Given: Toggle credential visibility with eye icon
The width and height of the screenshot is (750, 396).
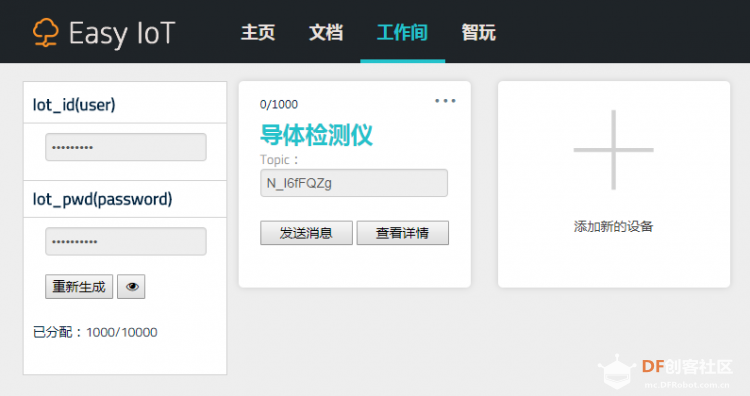Looking at the screenshot, I should 131,286.
